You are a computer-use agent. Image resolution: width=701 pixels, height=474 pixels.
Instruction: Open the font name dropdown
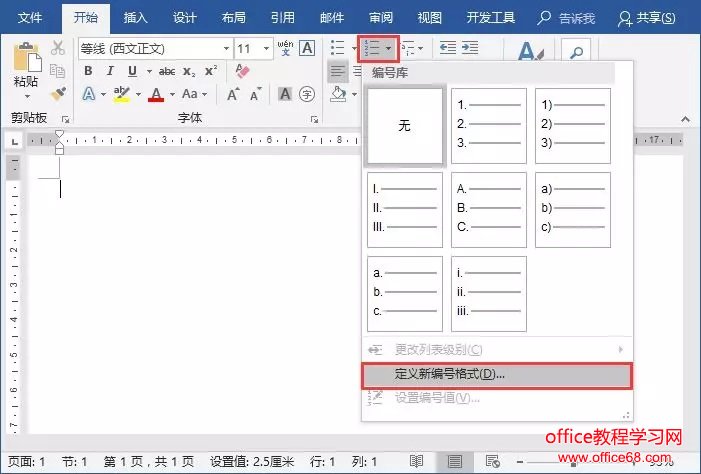click(x=226, y=48)
